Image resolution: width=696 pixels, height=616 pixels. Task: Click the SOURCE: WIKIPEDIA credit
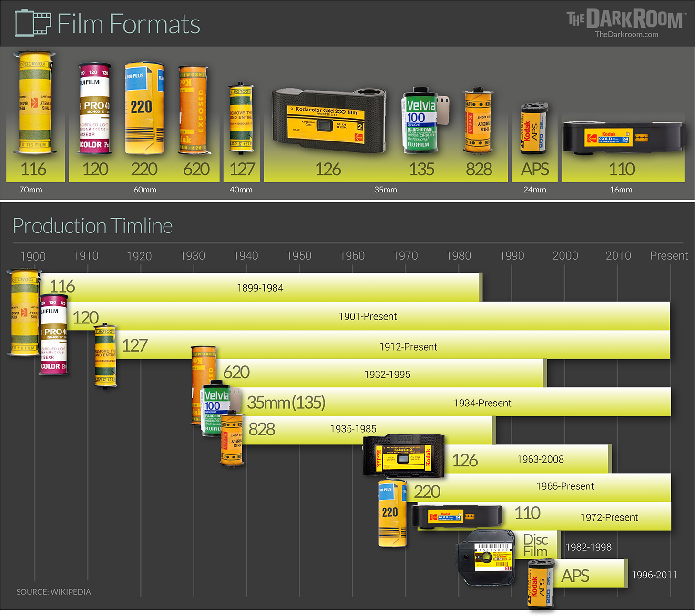[53, 592]
